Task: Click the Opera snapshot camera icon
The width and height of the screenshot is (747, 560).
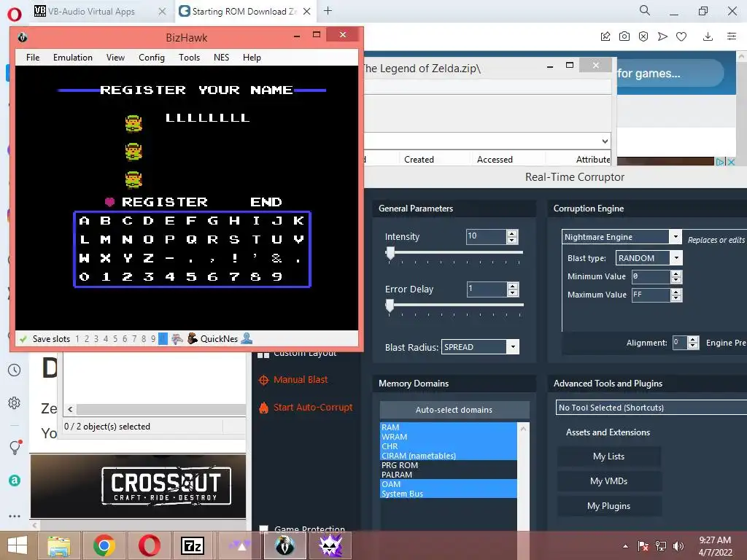Action: 624,36
